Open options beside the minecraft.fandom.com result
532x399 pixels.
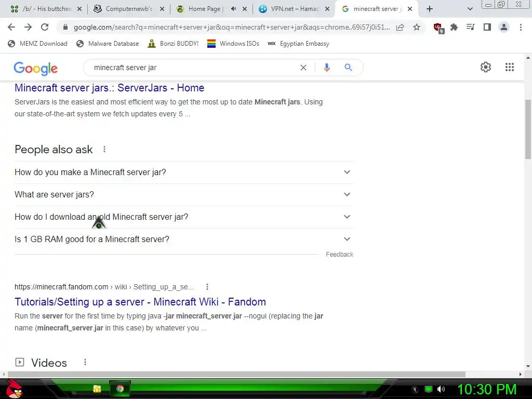point(207,287)
